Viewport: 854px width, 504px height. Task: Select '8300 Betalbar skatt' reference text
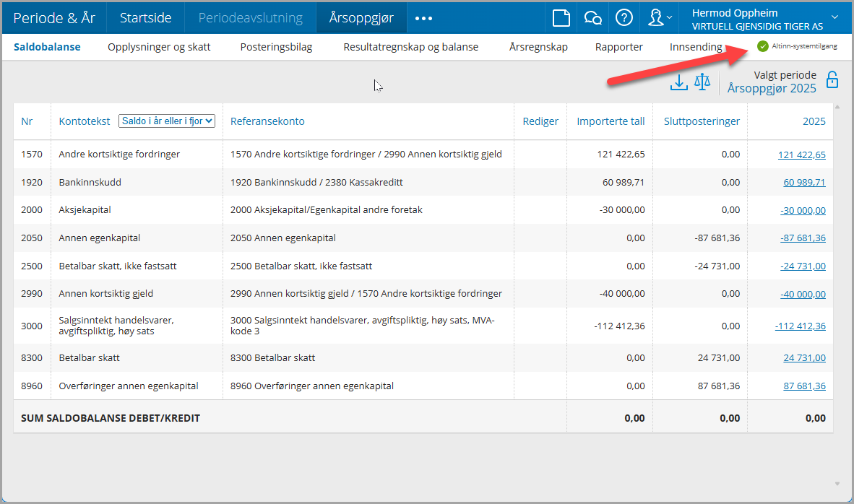[273, 357]
